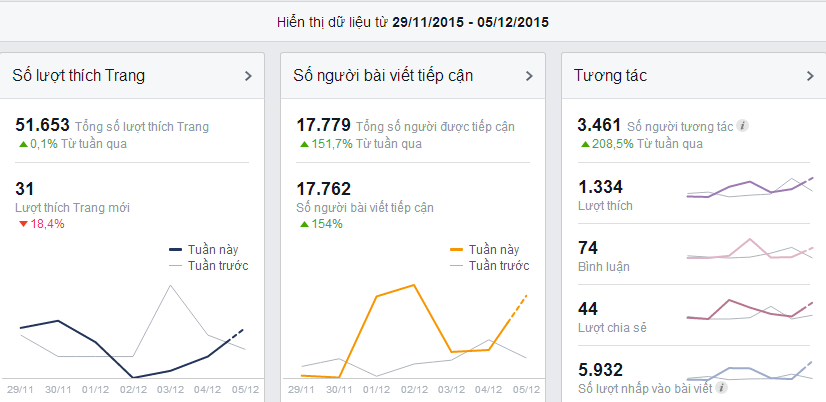
Task: Click the gray Tuần trước legend in page likes chart
Action: pos(208,265)
